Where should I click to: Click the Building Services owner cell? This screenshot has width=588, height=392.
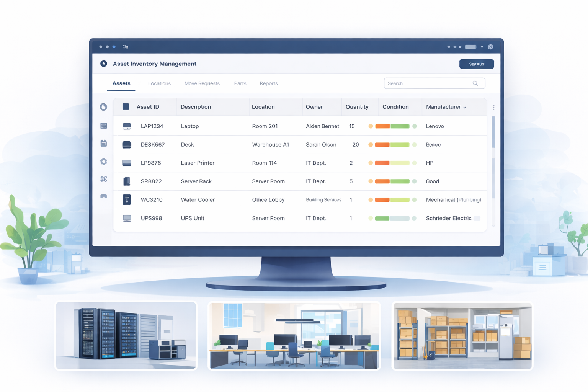coord(323,200)
